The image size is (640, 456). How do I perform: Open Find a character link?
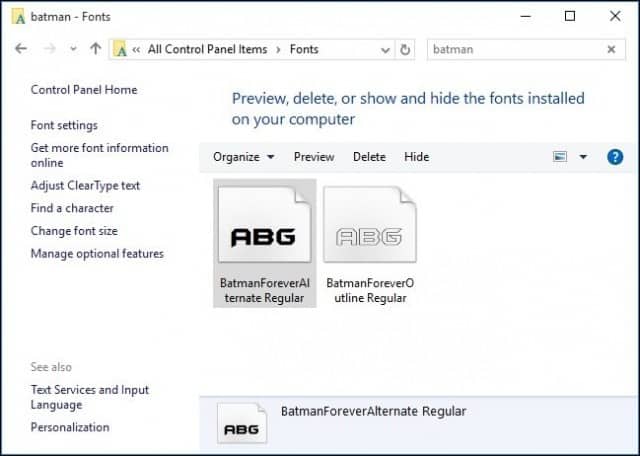pos(72,208)
